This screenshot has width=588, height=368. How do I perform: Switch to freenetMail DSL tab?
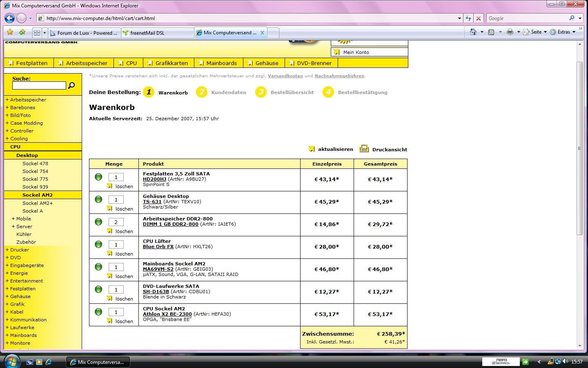(158, 33)
